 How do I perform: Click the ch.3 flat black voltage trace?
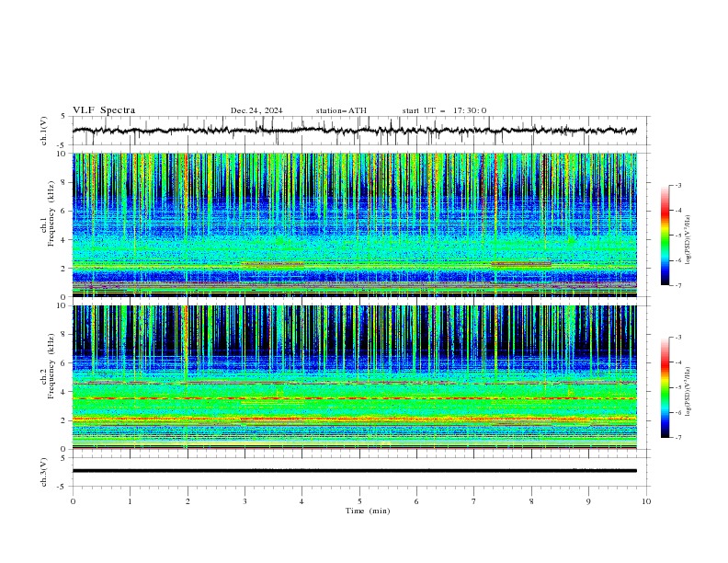tap(354, 471)
